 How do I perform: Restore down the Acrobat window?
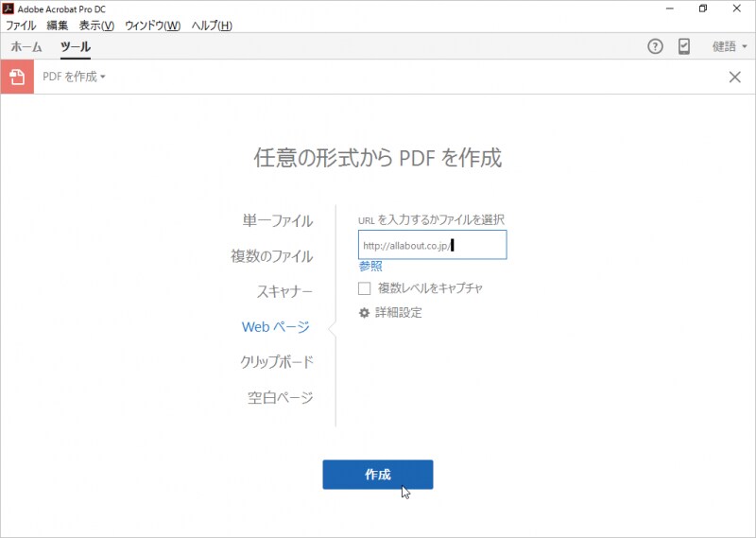click(x=703, y=9)
